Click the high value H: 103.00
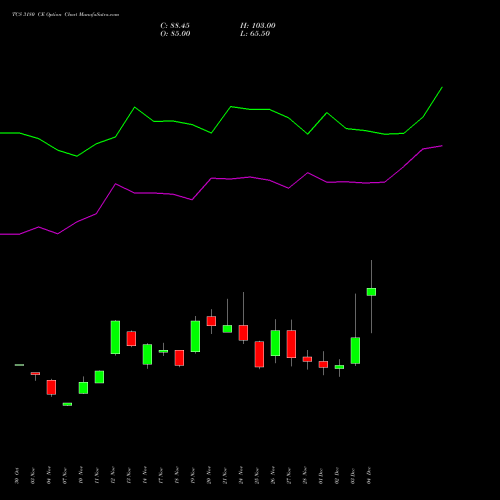The width and height of the screenshot is (500, 500). (258, 26)
